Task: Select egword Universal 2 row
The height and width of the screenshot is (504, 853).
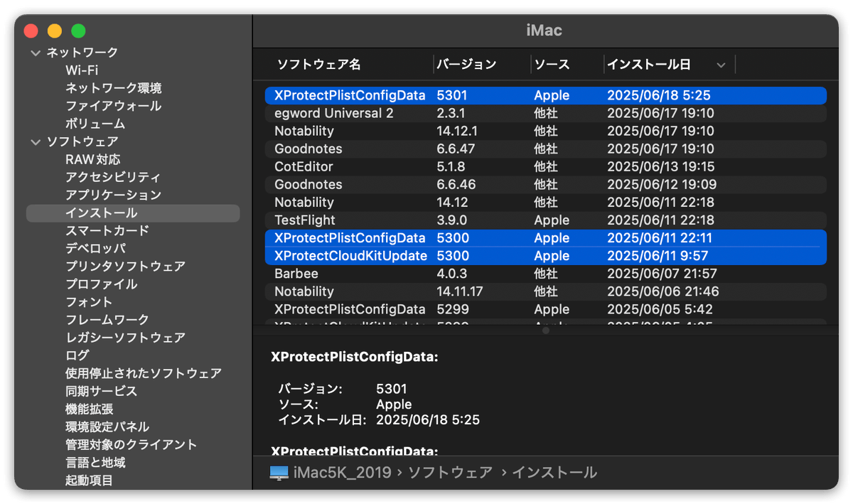Action: coord(545,113)
